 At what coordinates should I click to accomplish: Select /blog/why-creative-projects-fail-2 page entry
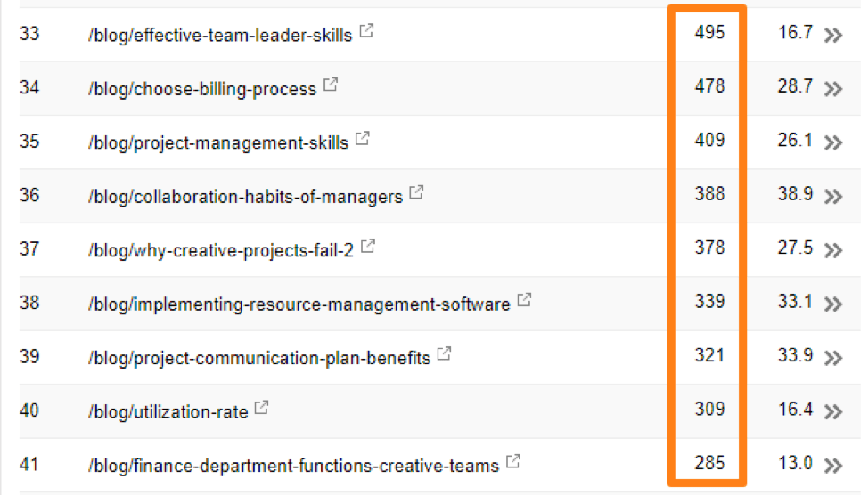[x=220, y=251]
